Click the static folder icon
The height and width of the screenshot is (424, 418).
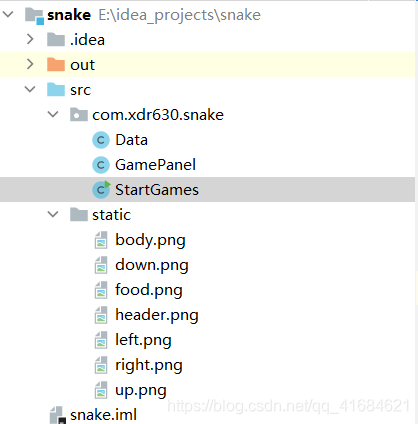[x=79, y=215]
